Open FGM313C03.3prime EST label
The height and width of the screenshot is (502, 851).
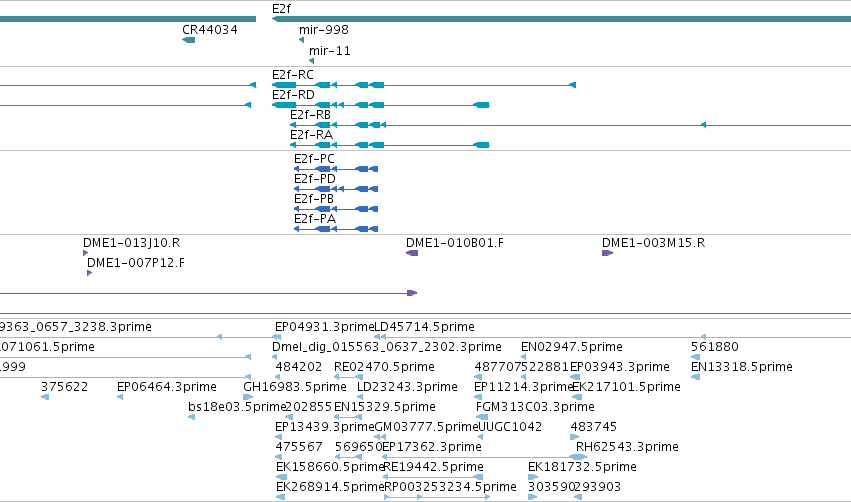535,408
